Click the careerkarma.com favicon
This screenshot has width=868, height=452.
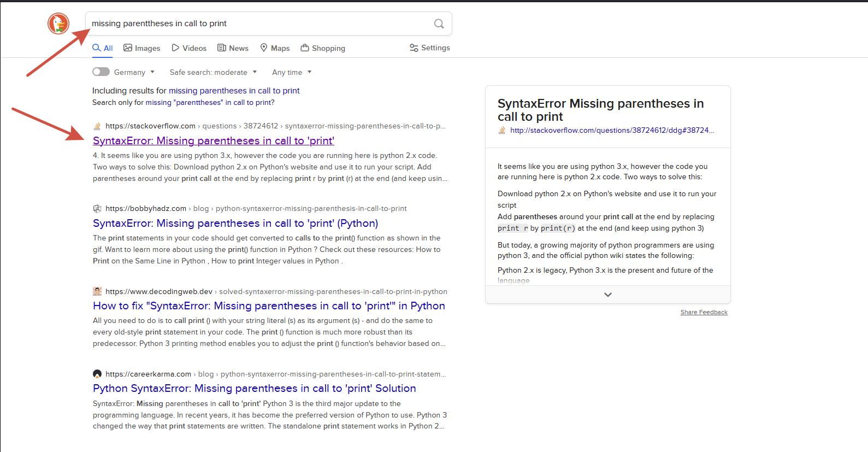97,374
